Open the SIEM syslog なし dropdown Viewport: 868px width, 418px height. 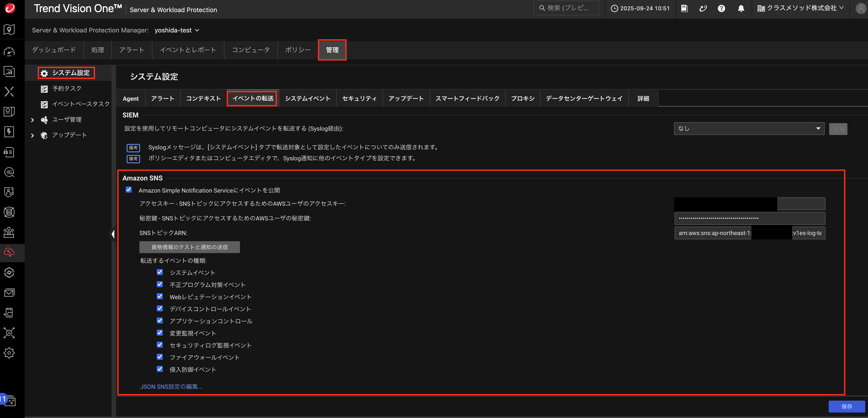pyautogui.click(x=749, y=129)
